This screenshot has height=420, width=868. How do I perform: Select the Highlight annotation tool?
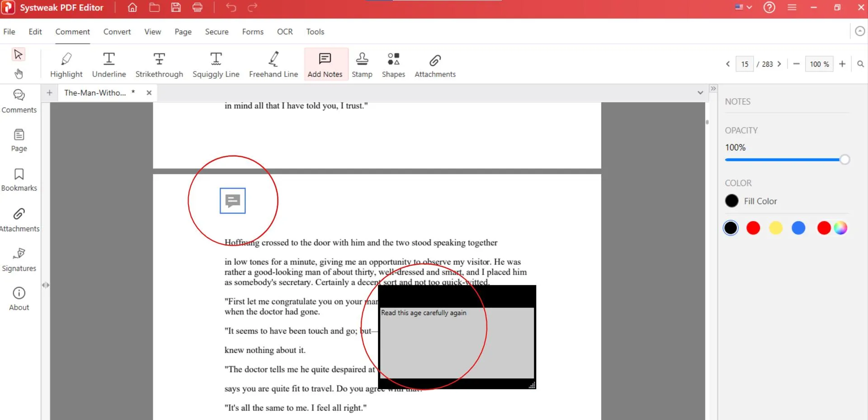[x=66, y=63]
